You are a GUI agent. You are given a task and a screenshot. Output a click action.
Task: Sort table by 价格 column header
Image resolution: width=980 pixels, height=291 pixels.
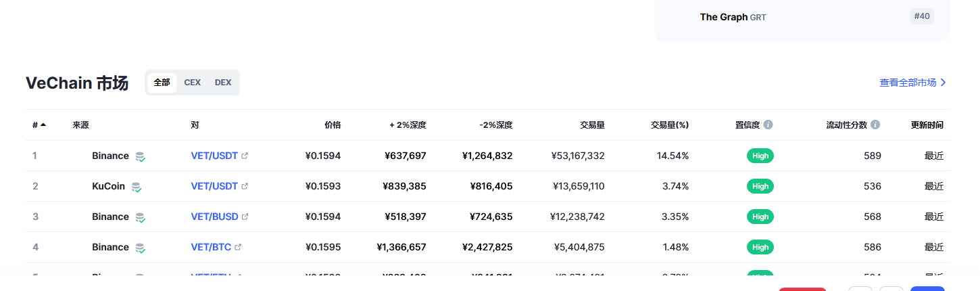tap(333, 125)
